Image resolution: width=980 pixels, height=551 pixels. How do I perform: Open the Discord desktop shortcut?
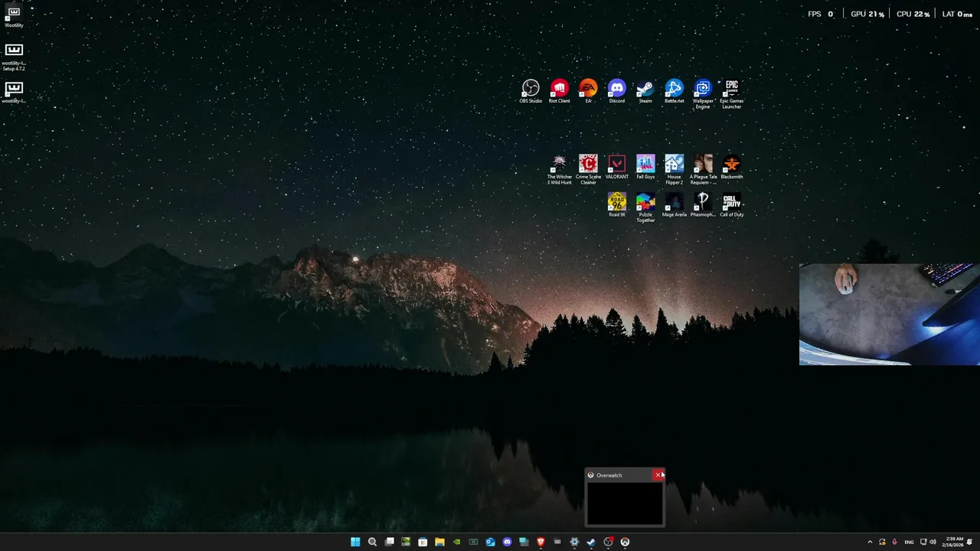tap(616, 92)
